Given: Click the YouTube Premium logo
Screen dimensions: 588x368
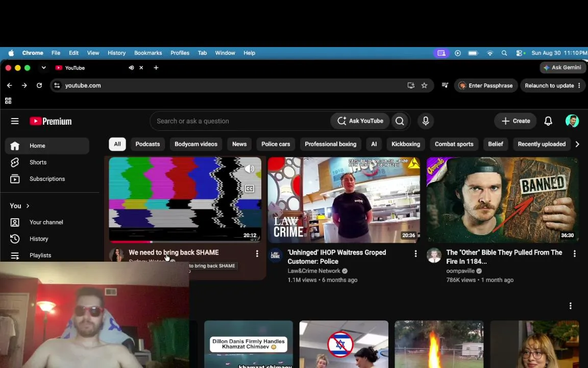Looking at the screenshot, I should [x=51, y=121].
